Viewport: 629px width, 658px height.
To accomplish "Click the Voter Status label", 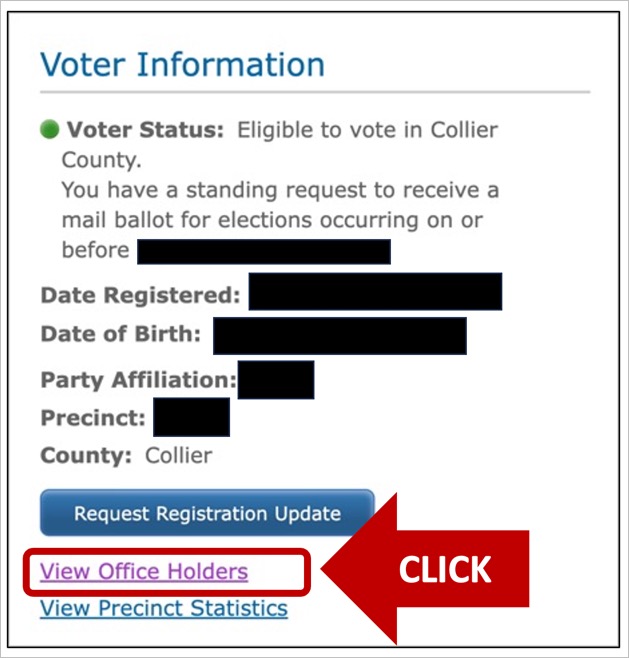I will (146, 130).
